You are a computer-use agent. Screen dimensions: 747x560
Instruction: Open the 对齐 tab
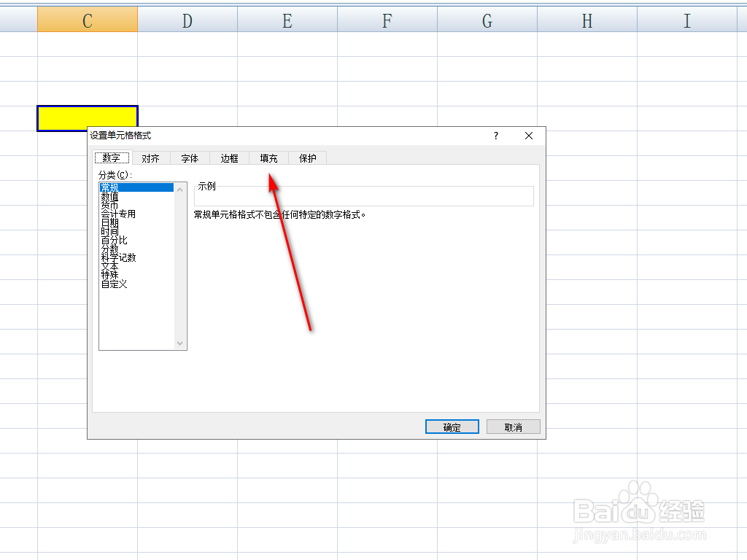coord(150,158)
